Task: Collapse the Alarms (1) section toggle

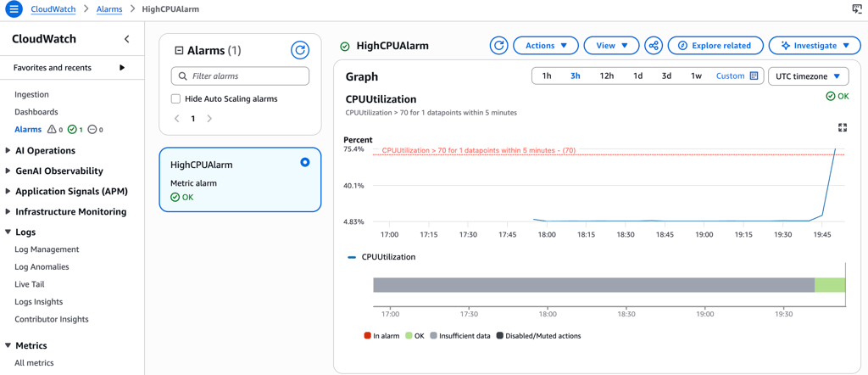Action: 179,51
